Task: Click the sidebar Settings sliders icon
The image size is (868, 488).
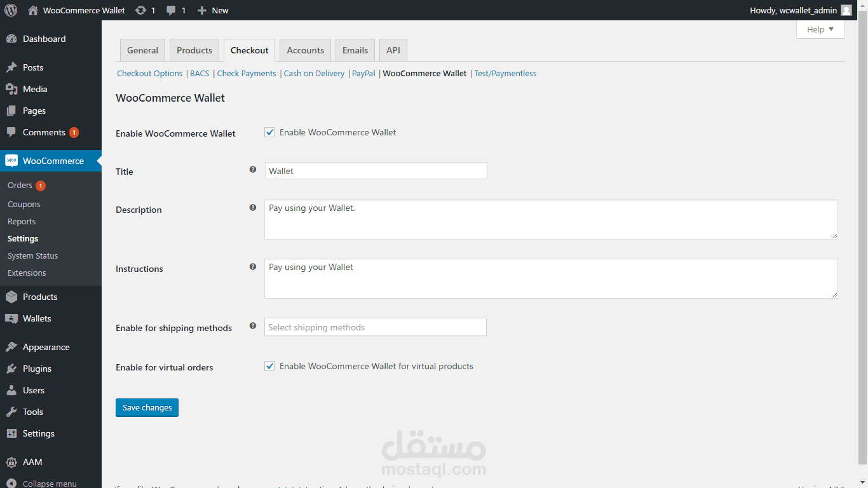Action: [11, 433]
